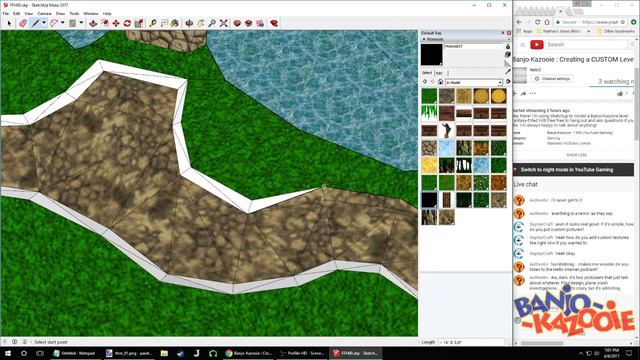Choose the Text label tool

click(x=164, y=23)
